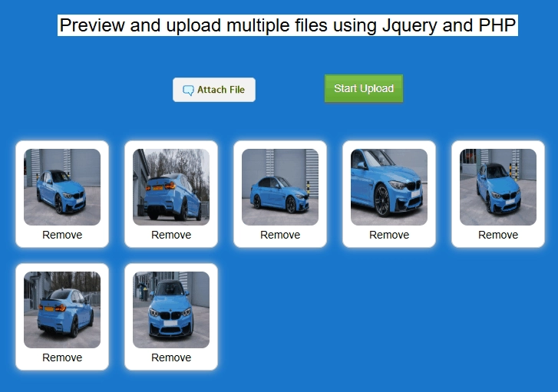
Task: Click the word "Jquery" in the page heading
Action: coord(410,25)
